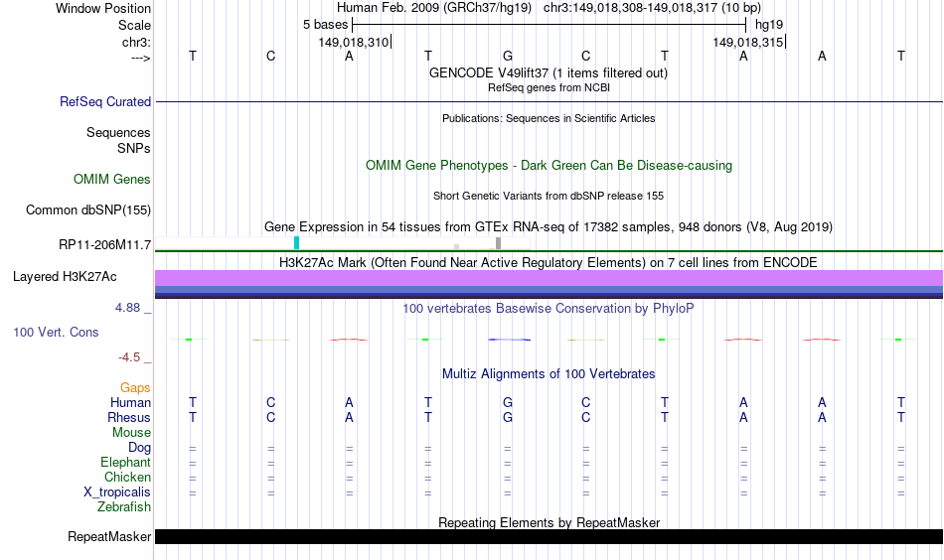
Task: Click the blue PhyloP bar under G
Action: (510, 340)
